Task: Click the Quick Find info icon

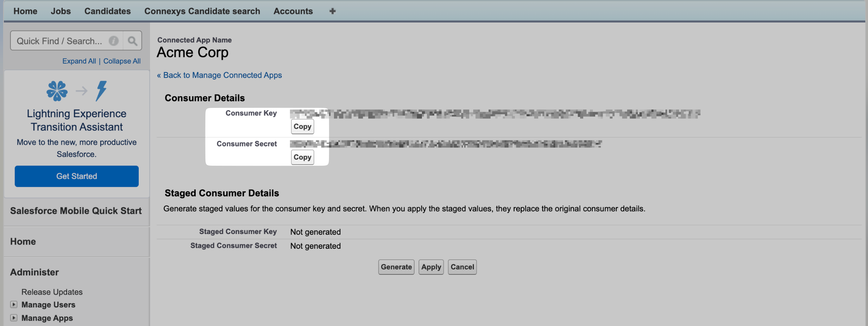Action: pyautogui.click(x=114, y=41)
